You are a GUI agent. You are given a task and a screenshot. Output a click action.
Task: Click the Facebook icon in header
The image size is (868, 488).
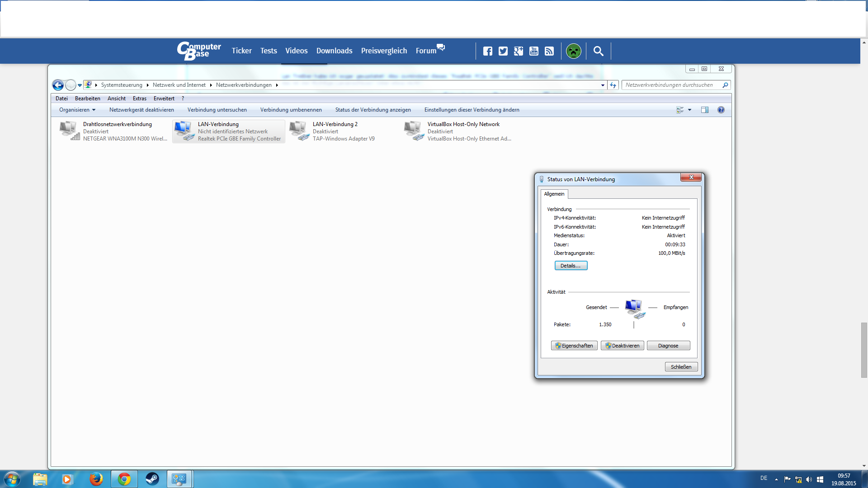click(x=487, y=51)
